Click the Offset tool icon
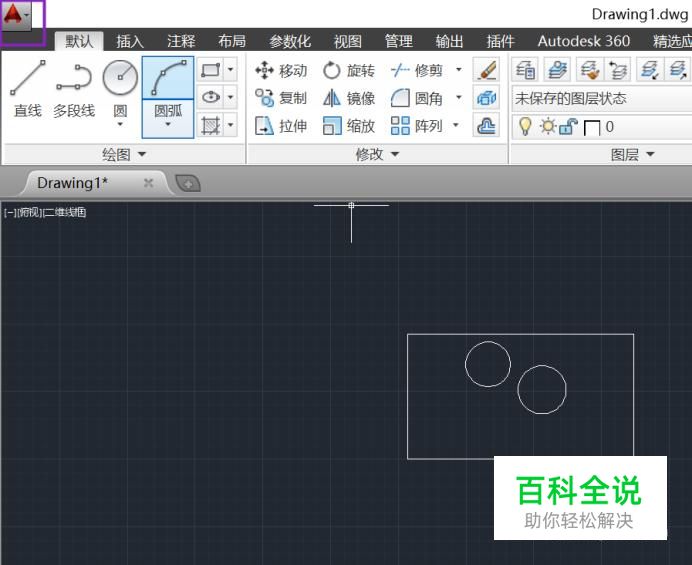692x565 pixels. [486, 126]
